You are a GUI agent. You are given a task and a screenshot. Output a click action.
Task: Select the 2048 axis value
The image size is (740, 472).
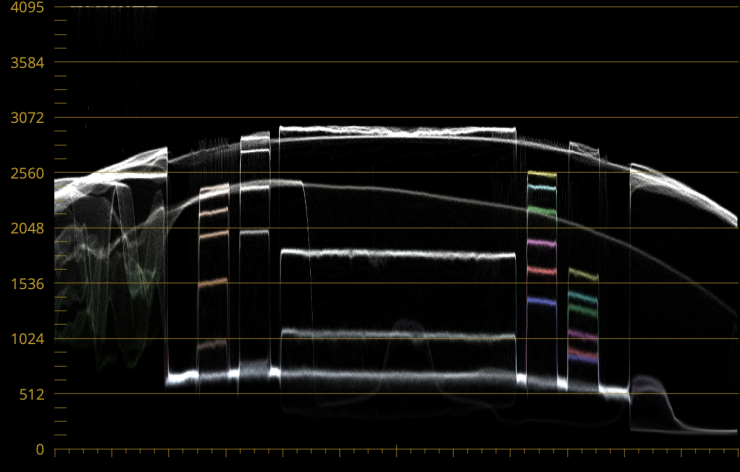point(25,229)
